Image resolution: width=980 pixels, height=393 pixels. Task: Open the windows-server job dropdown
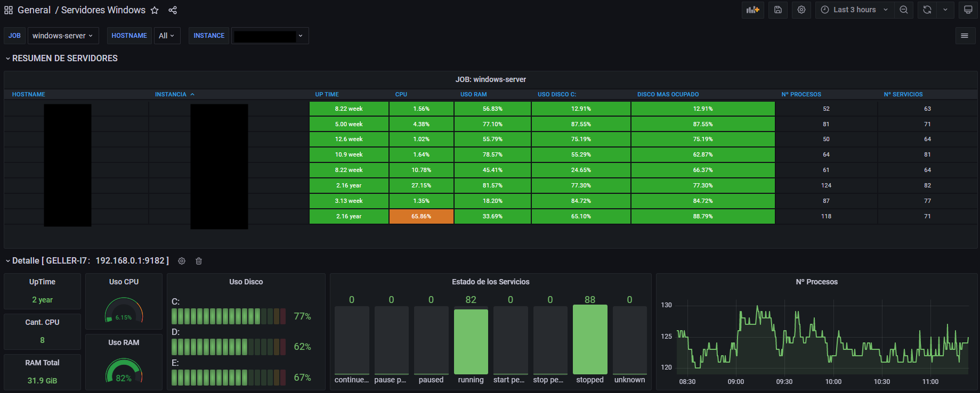62,36
